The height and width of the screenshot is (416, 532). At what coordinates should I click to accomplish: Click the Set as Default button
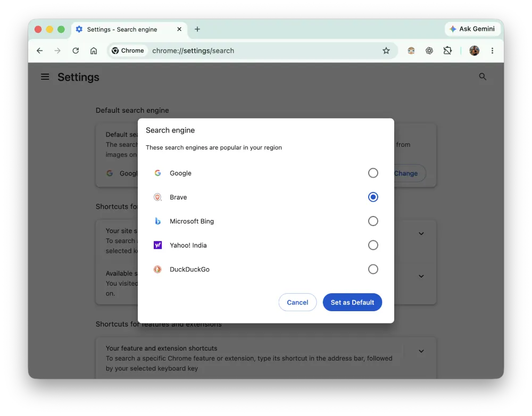pyautogui.click(x=352, y=302)
